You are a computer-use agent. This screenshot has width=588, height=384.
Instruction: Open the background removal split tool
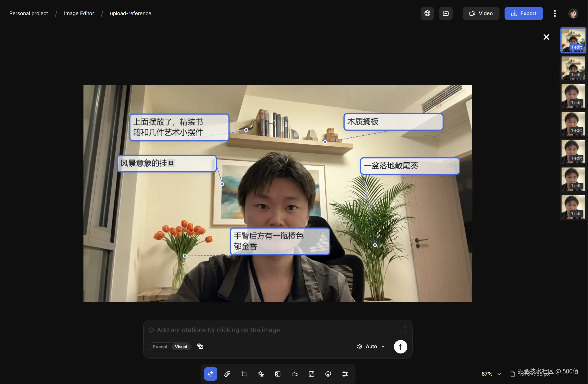(x=278, y=374)
